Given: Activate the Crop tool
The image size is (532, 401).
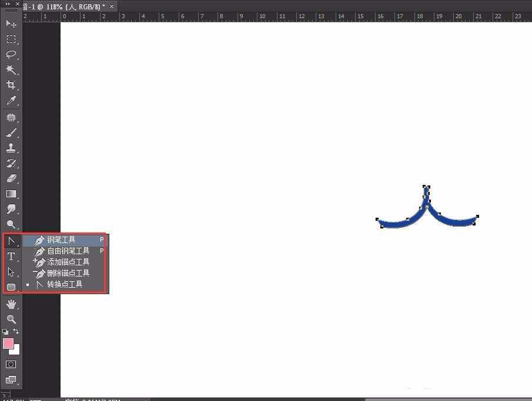Looking at the screenshot, I should (11, 85).
